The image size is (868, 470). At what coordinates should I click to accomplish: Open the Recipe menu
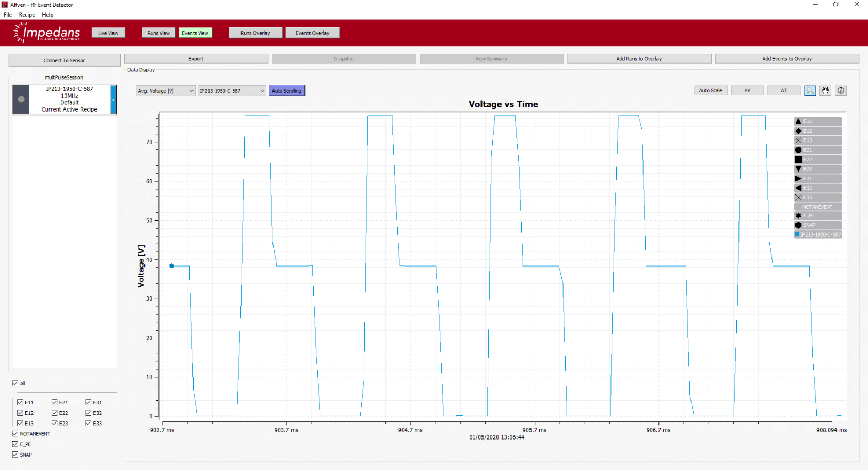pos(27,15)
